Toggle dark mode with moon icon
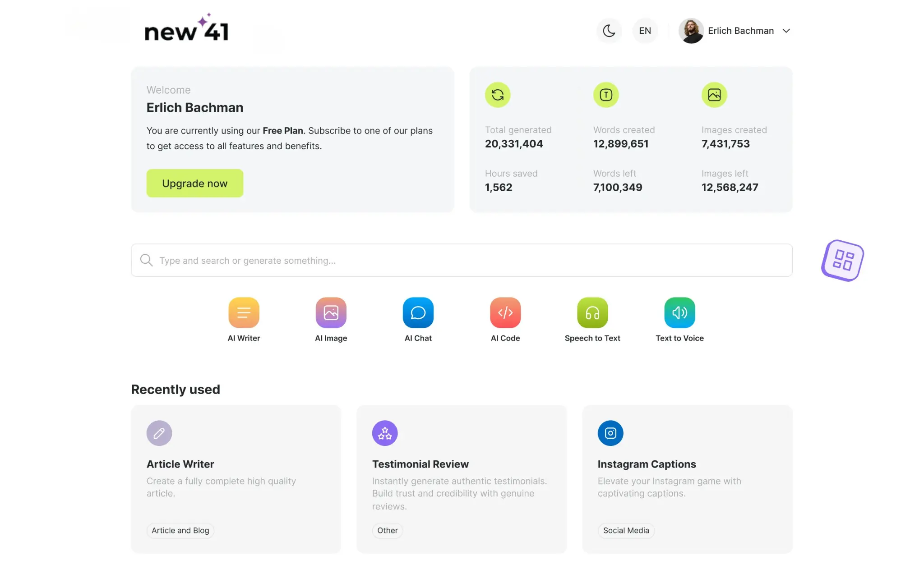Image resolution: width=924 pixels, height=569 pixels. (x=608, y=30)
